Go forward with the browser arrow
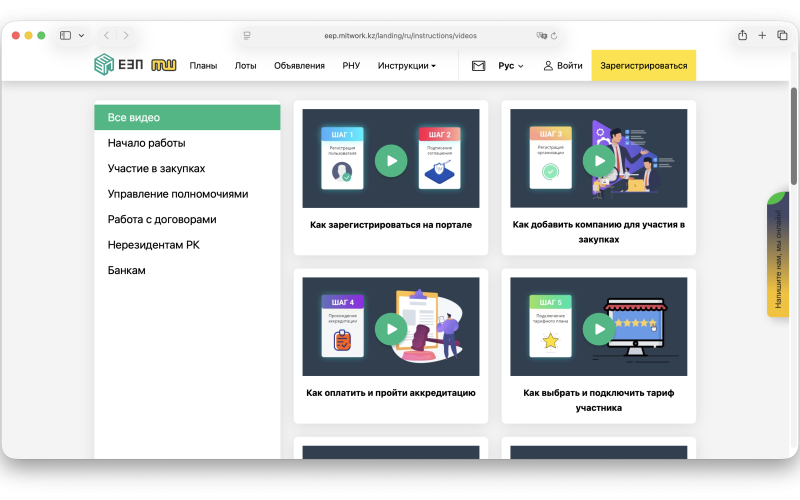Screen dimensions: 800x500 (126, 35)
